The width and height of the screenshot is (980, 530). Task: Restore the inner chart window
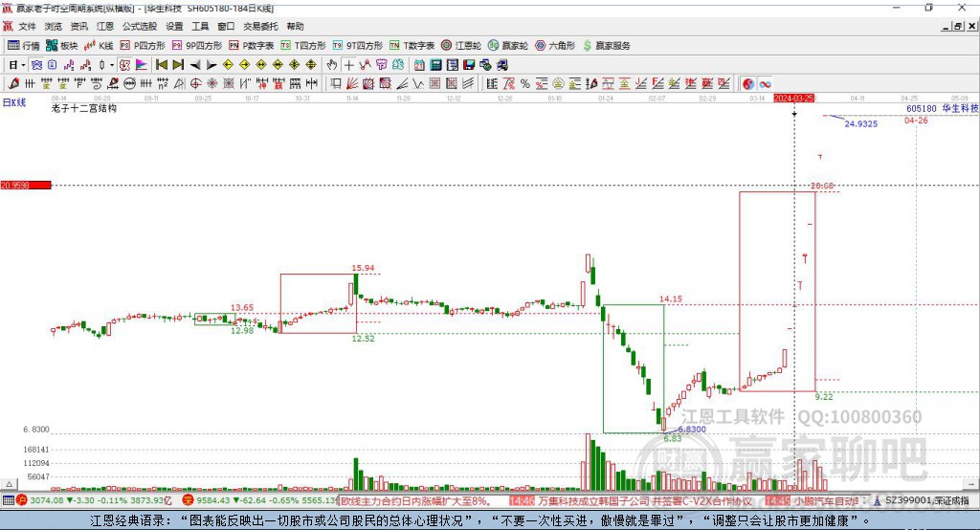(x=959, y=26)
